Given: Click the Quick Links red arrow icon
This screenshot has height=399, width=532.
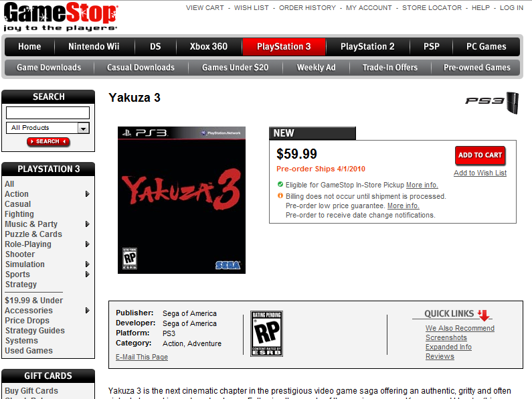Looking at the screenshot, I should (484, 315).
